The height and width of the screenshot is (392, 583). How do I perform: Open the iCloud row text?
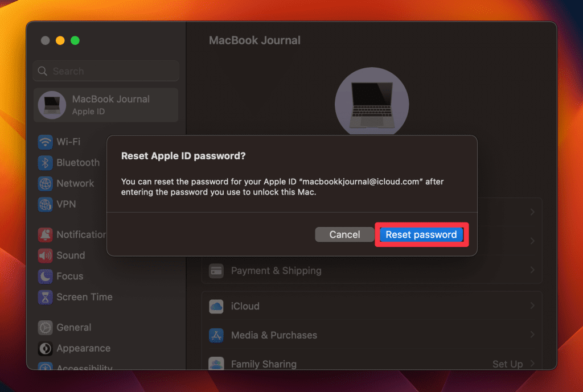coord(245,306)
